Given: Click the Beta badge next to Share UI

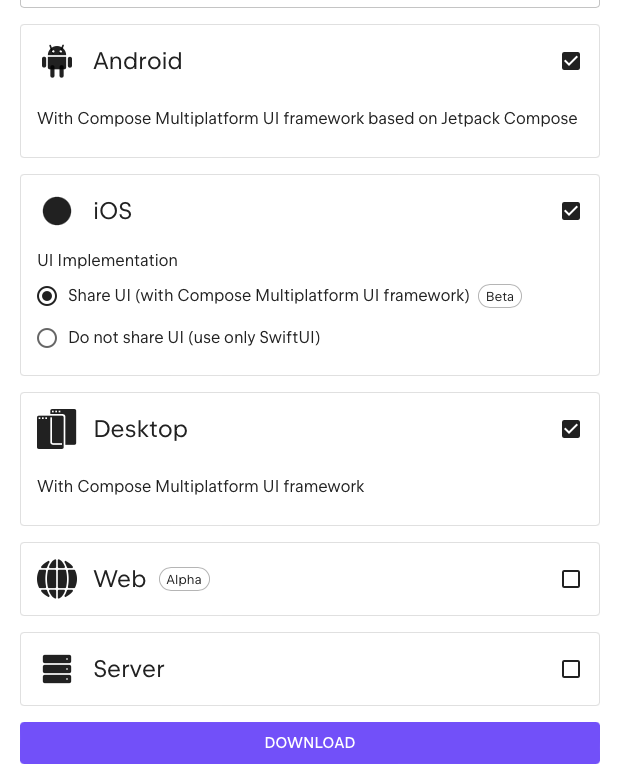Looking at the screenshot, I should (500, 296).
